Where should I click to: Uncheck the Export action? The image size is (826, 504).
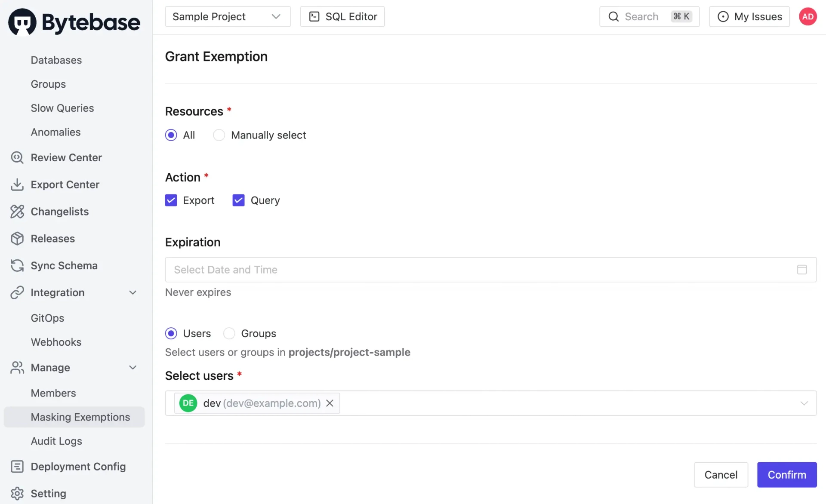coord(171,200)
